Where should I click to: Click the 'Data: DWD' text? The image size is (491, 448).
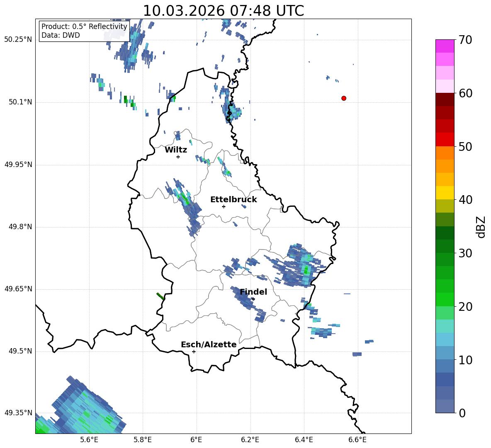pos(61,35)
